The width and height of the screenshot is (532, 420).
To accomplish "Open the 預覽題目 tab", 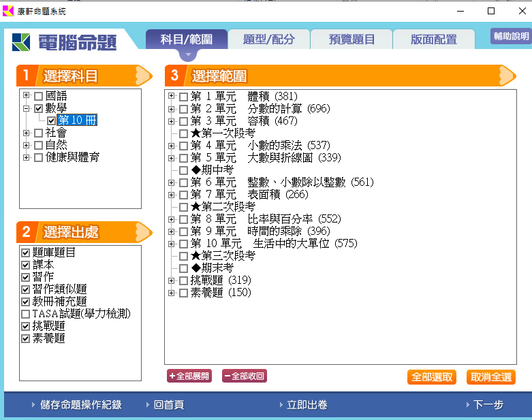I will pos(351,39).
